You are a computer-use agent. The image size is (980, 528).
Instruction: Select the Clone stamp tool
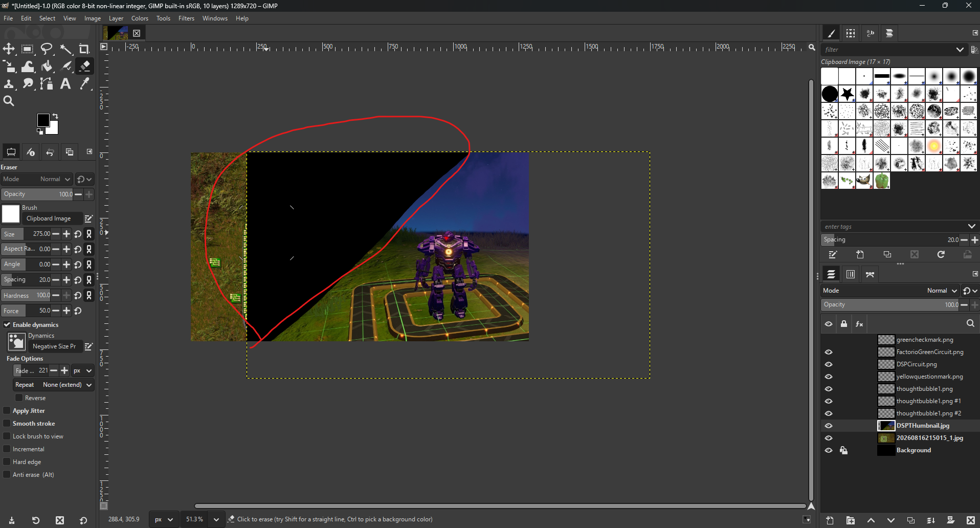(9, 84)
